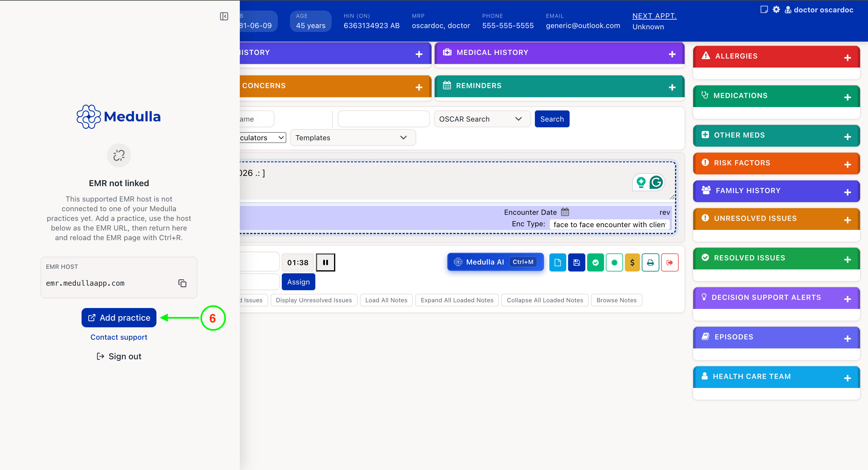Open the OSCAR Search dropdown
Screen dimensions: 868x470
click(x=482, y=119)
